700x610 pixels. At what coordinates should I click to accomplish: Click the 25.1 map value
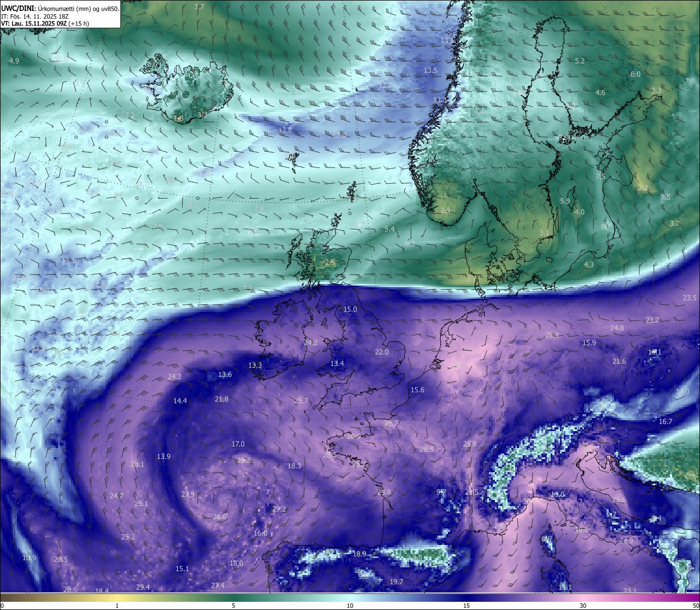141,503
